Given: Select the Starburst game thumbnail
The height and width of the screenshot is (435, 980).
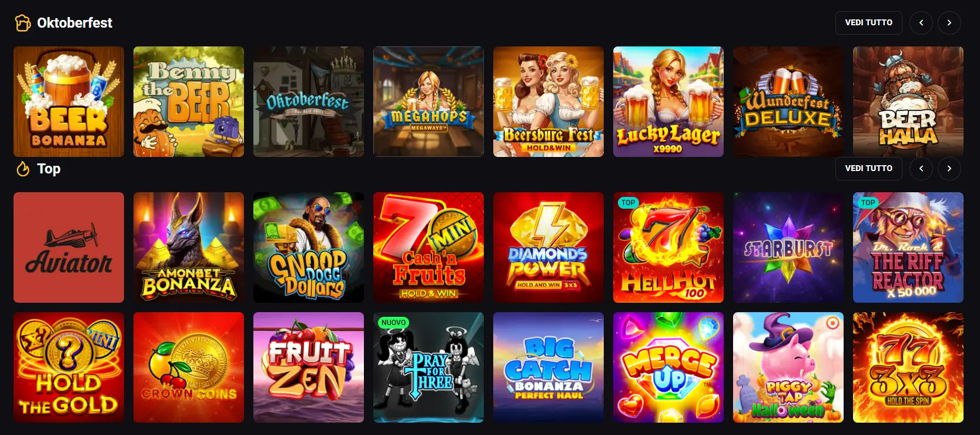Looking at the screenshot, I should coord(788,247).
